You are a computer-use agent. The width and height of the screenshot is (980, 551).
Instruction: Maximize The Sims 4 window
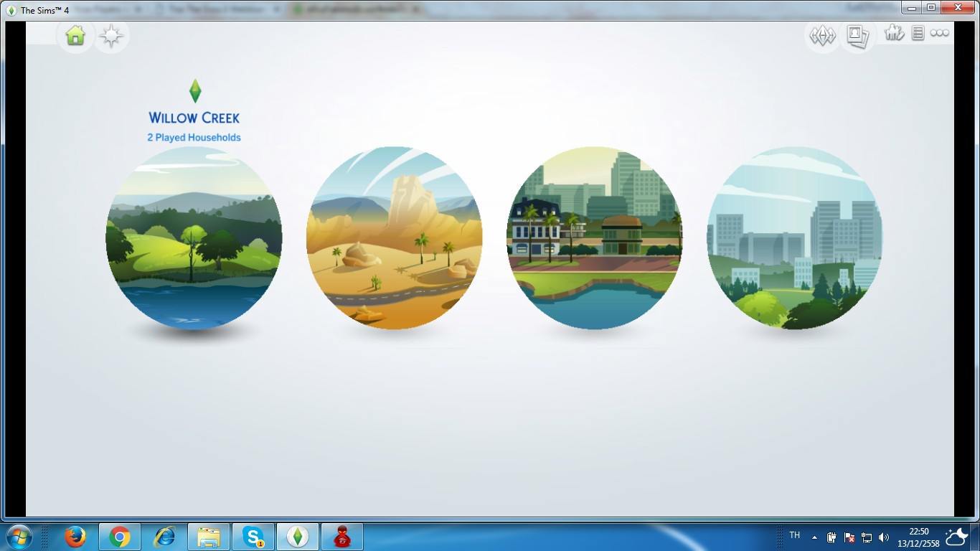[x=931, y=8]
